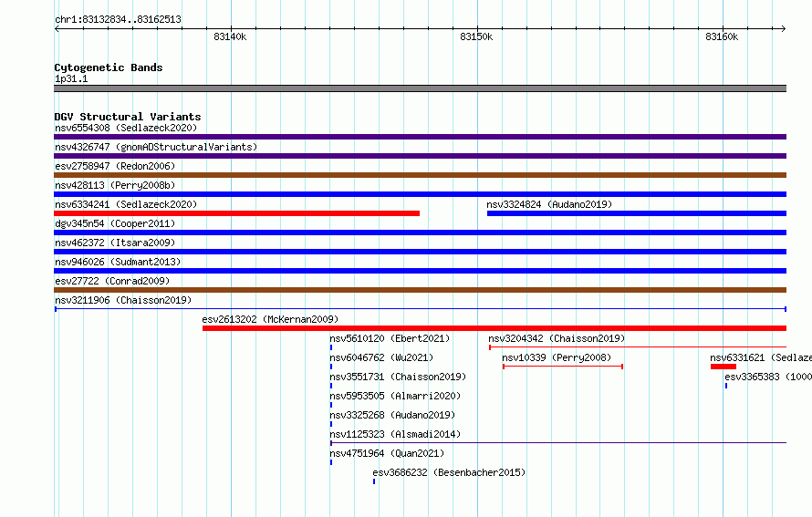Click the thin nsv3211906 (Chaisson2019) line
This screenshot has height=517, width=812.
420,309
